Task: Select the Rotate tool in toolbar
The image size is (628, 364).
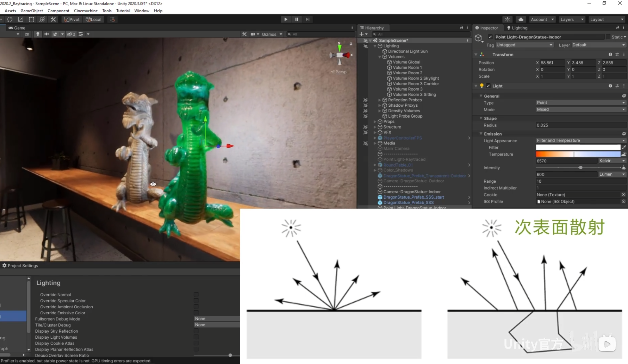Action: pyautogui.click(x=10, y=19)
